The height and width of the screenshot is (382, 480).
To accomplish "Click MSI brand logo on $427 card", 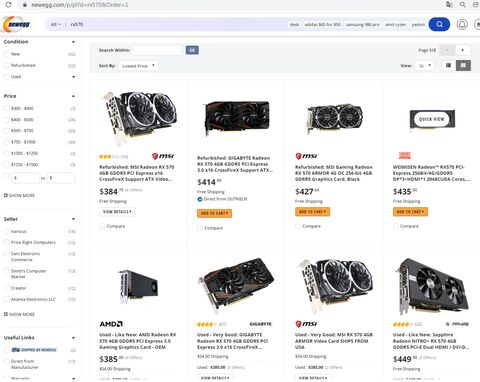I will [306, 156].
